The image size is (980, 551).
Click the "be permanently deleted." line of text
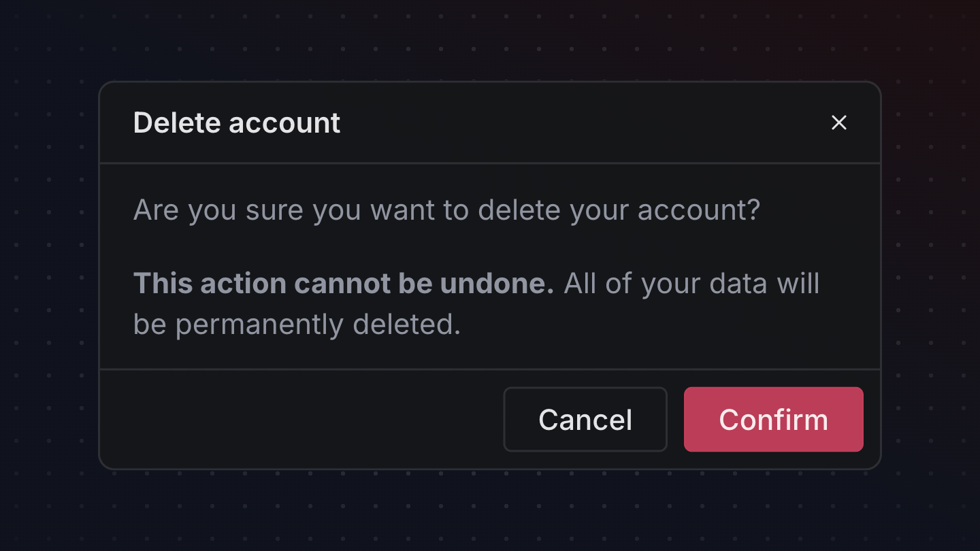297,325
